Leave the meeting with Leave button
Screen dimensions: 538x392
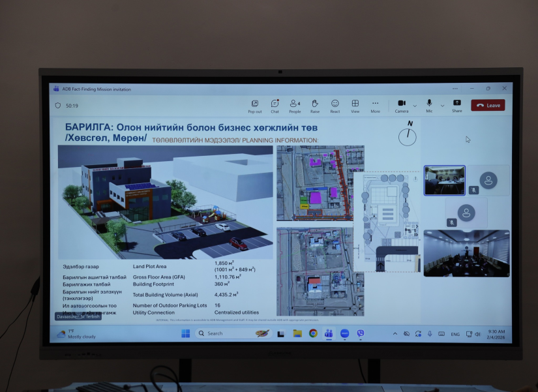click(488, 105)
